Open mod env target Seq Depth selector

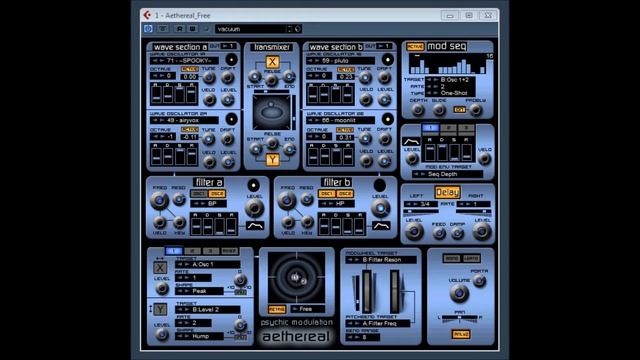click(447, 174)
